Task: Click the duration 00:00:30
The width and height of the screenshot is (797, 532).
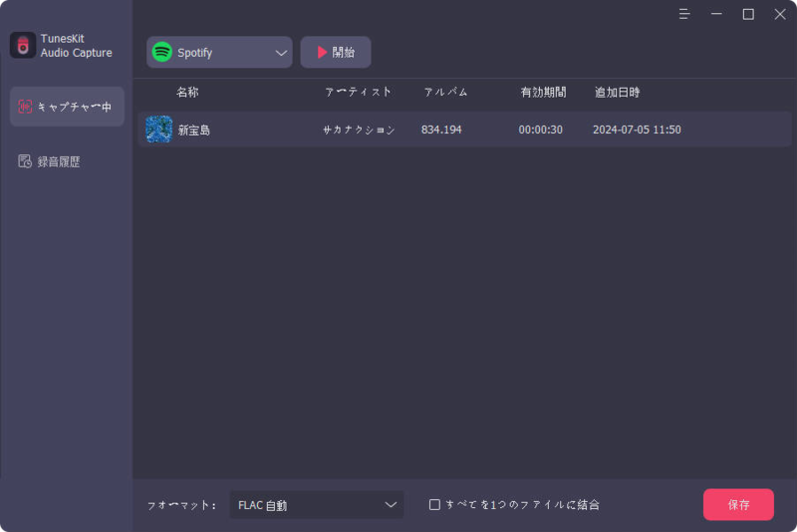Action: coord(540,130)
